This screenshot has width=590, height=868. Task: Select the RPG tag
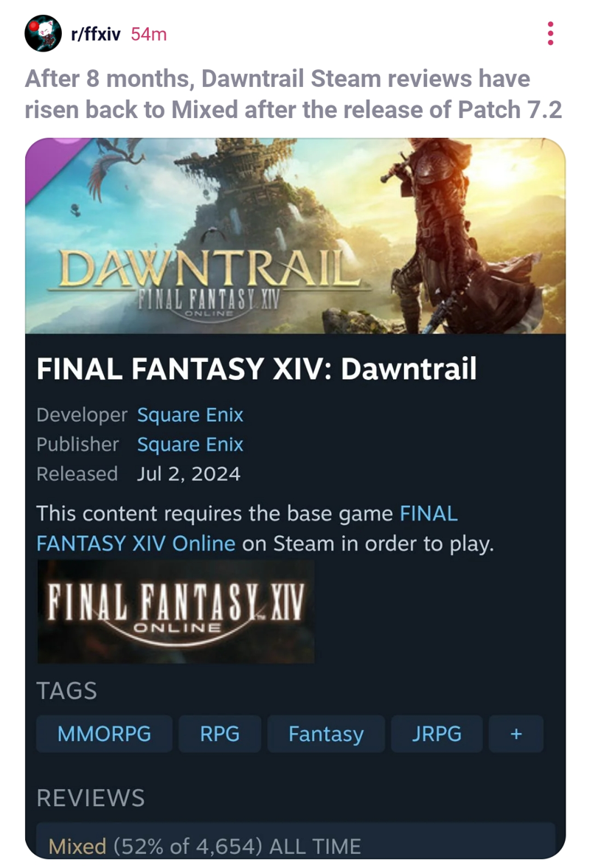coord(220,734)
